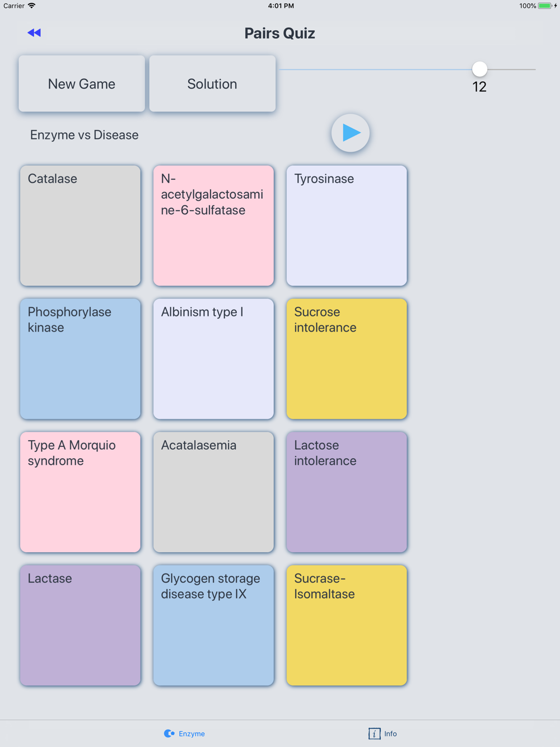Open the Enzyme tab

[x=184, y=734]
